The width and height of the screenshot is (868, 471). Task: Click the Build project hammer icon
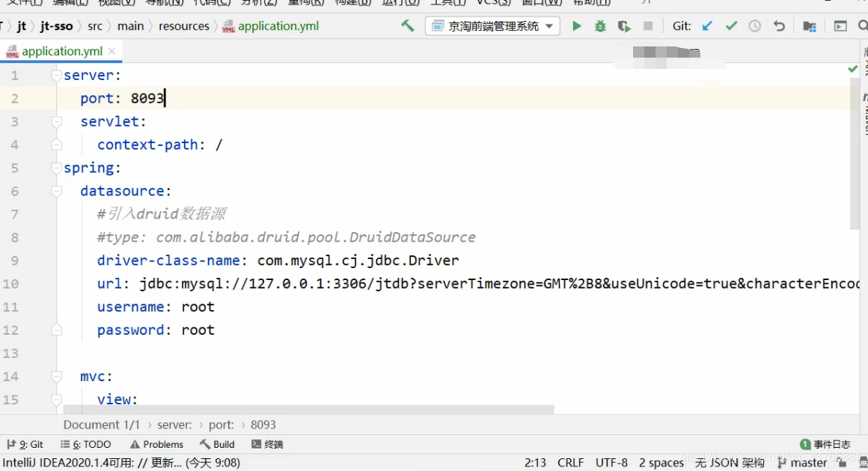[x=407, y=26]
